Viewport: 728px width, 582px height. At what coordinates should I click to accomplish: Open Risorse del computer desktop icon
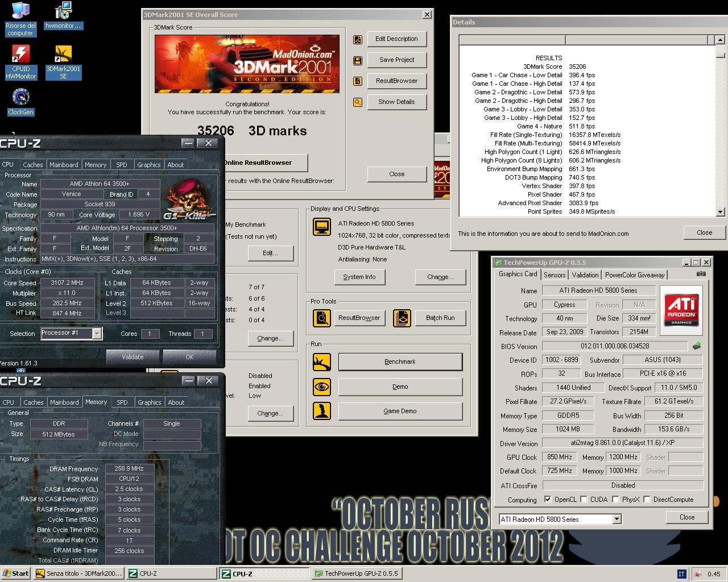(x=20, y=19)
